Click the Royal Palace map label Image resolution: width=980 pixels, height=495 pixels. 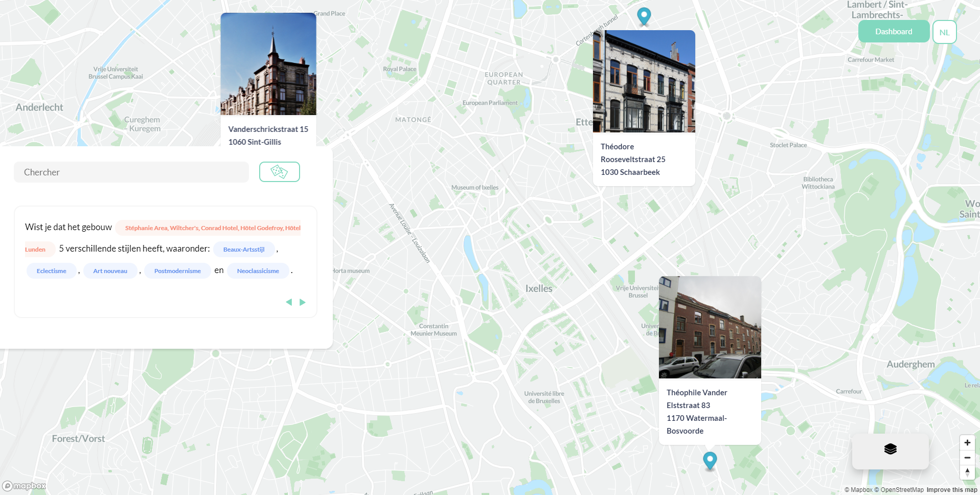click(400, 69)
